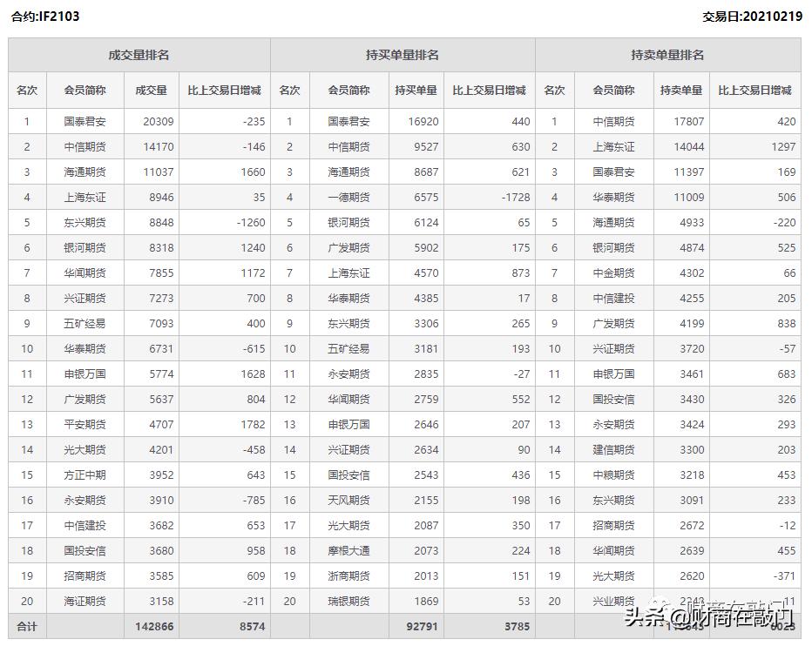This screenshot has width=812, height=646.
Task: Sort by the 持卖单量 column header
Action: 681,90
